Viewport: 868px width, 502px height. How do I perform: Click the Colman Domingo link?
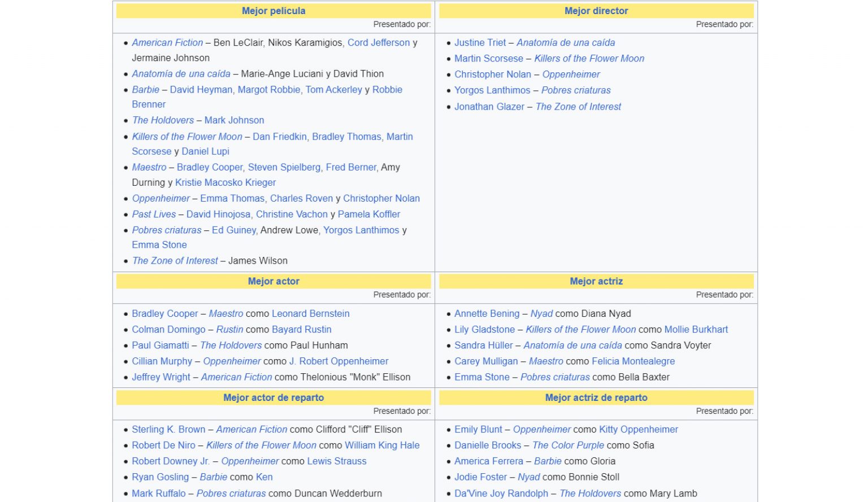(168, 329)
